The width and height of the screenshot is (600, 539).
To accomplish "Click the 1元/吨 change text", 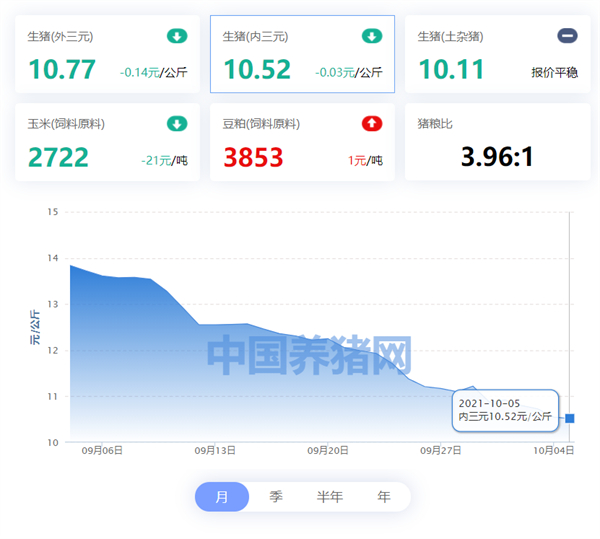I will click(365, 160).
